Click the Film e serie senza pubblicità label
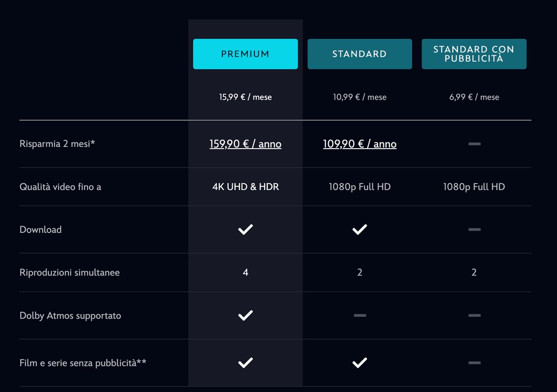557x392 pixels. [83, 363]
